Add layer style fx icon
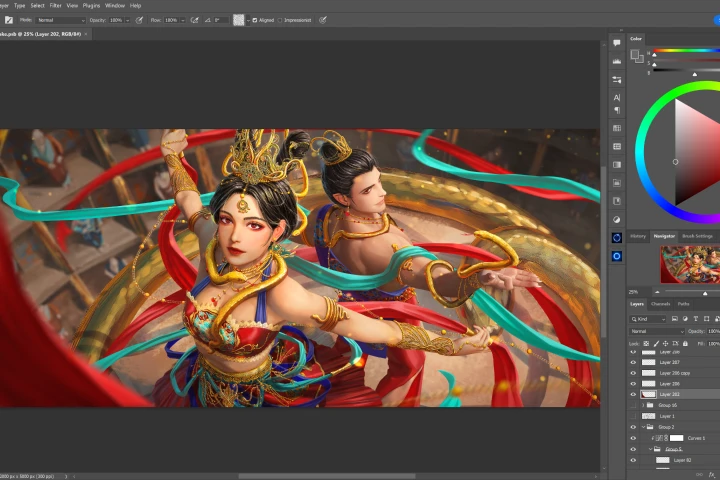Image resolution: width=720 pixels, height=480 pixels. (711, 474)
